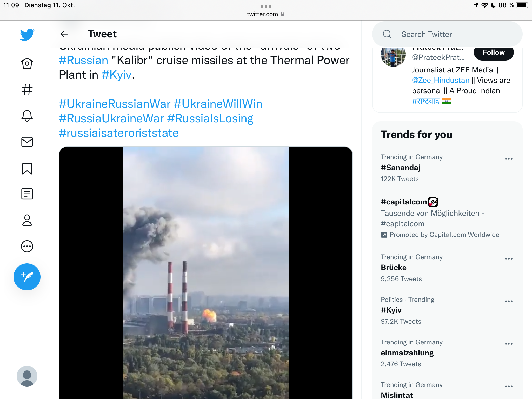
Task: Open the Explore hashtag icon
Action: pyautogui.click(x=27, y=90)
